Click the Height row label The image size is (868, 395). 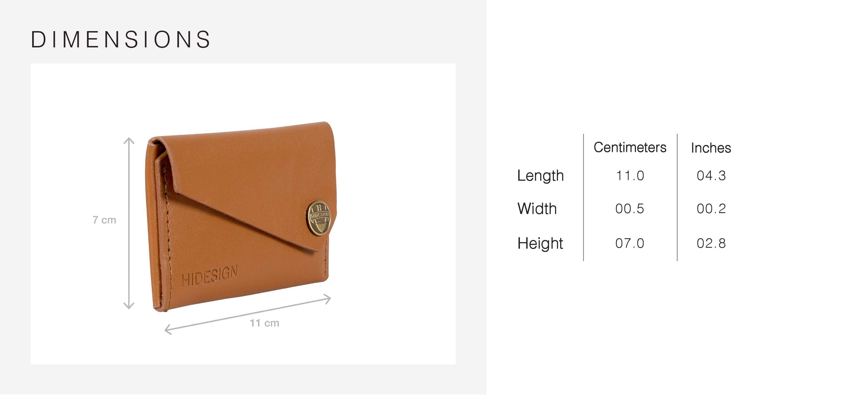[540, 244]
